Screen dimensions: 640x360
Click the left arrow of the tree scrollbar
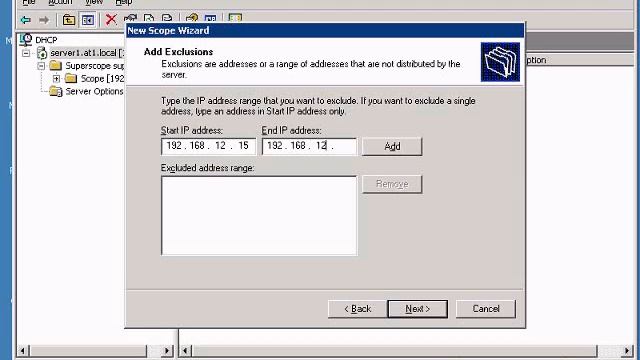click(23, 351)
